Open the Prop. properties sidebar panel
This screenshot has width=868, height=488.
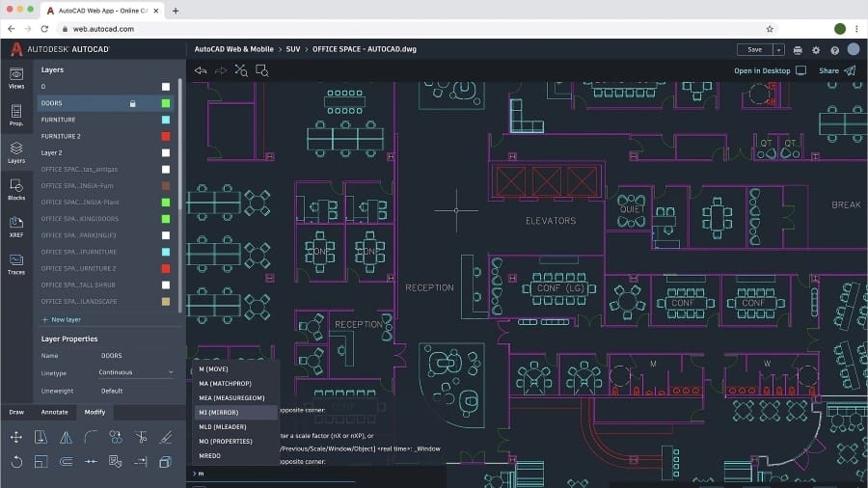[x=16, y=115]
